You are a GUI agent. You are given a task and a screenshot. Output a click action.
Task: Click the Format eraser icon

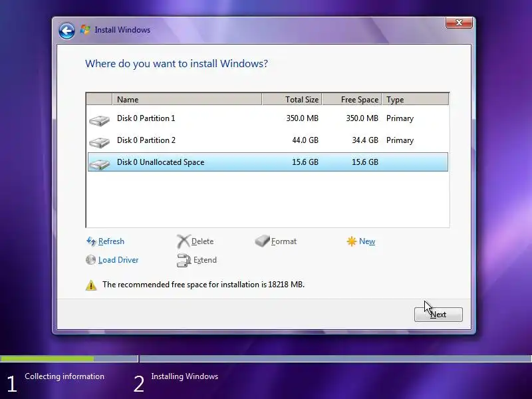pyautogui.click(x=262, y=241)
